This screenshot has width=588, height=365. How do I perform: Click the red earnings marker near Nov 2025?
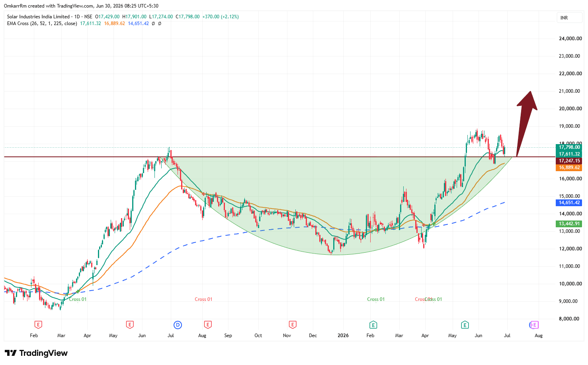tap(293, 325)
